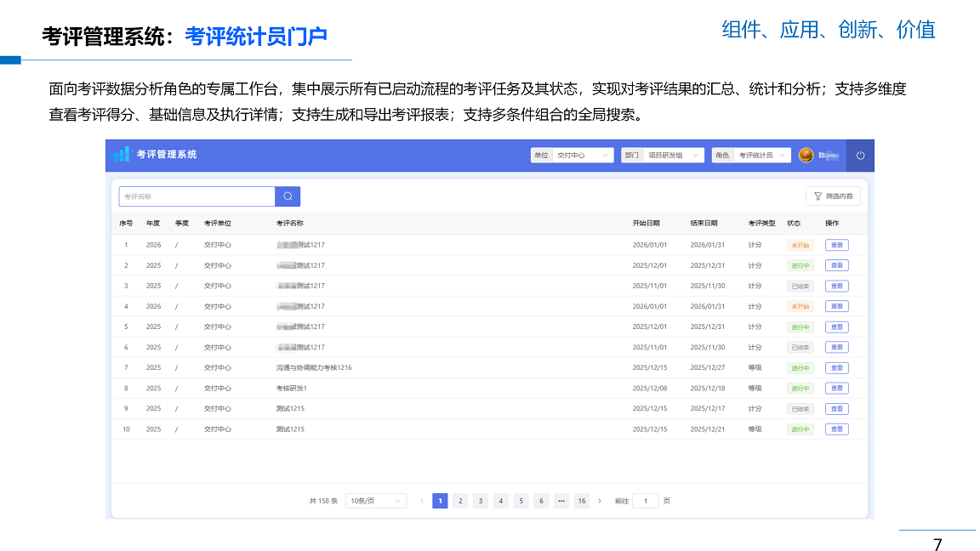Jump to page 16
Screen dimensions: 980x551
(582, 501)
